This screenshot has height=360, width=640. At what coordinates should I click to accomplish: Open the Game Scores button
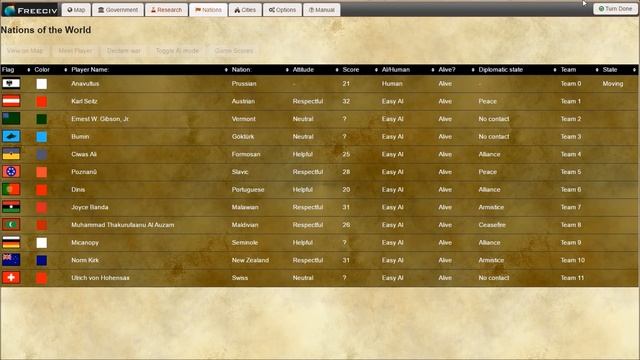pos(234,51)
